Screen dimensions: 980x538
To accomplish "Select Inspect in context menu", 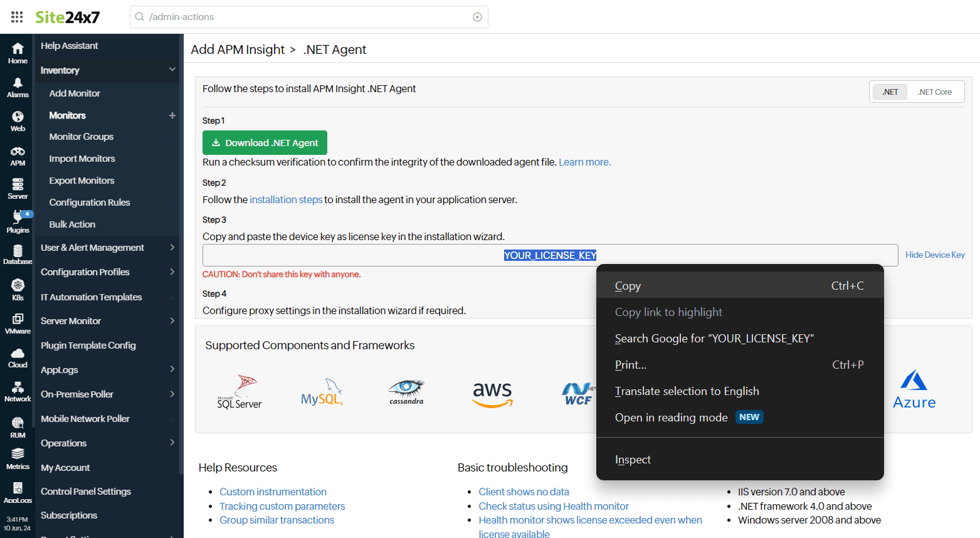I will tap(633, 460).
